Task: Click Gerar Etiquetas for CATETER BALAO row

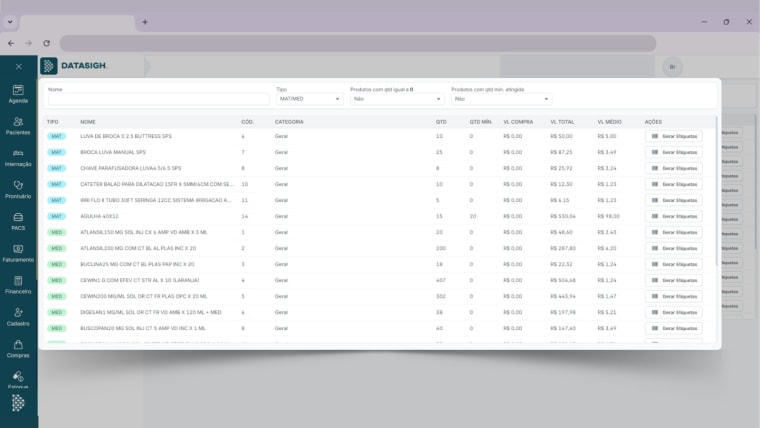Action: point(673,184)
